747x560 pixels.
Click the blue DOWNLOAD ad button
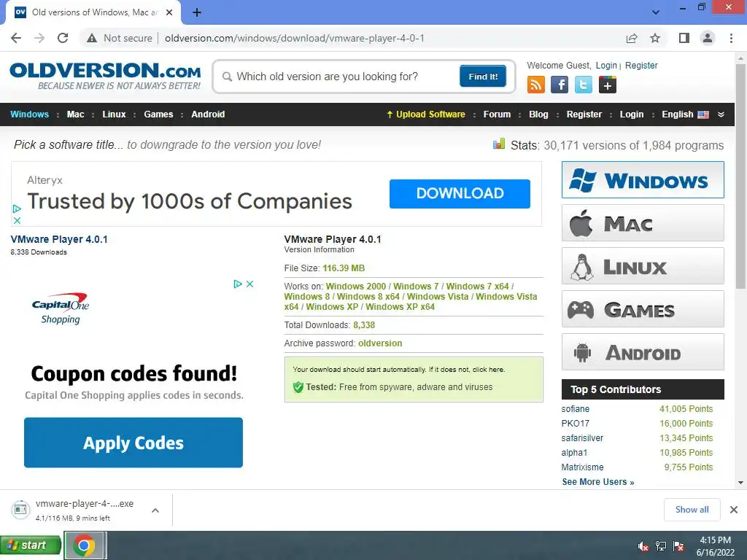point(460,193)
